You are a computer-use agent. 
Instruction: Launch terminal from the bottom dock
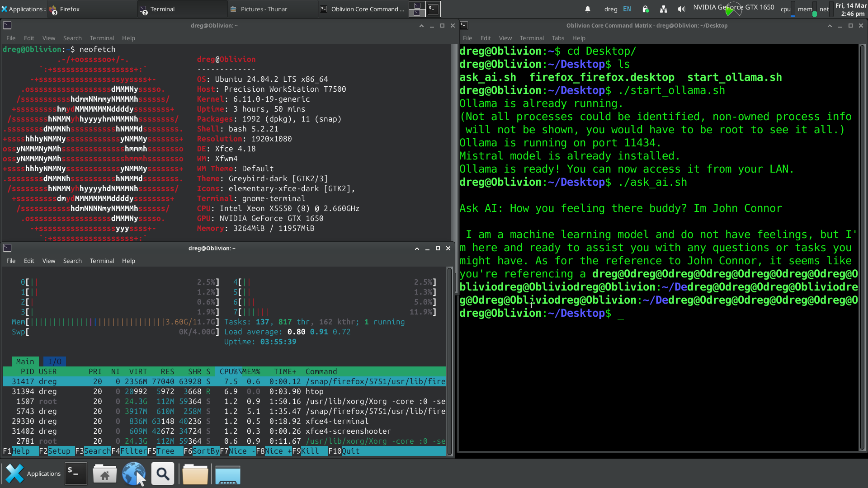[x=75, y=474]
